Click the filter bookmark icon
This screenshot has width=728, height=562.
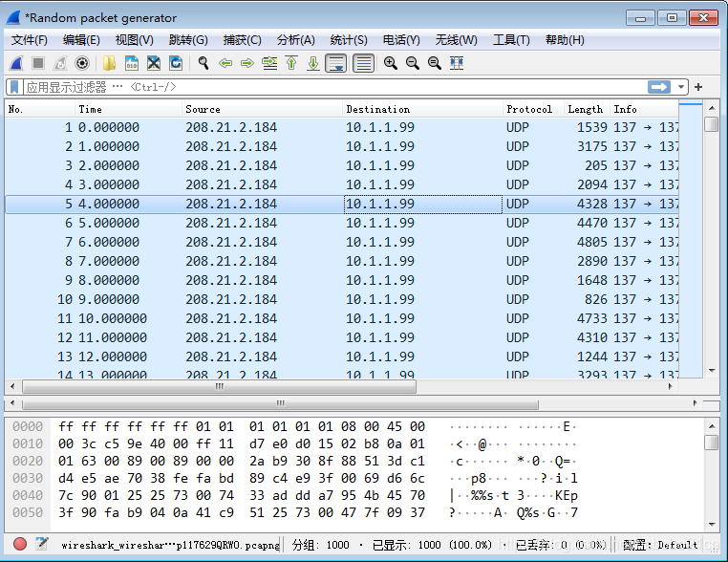point(14,87)
